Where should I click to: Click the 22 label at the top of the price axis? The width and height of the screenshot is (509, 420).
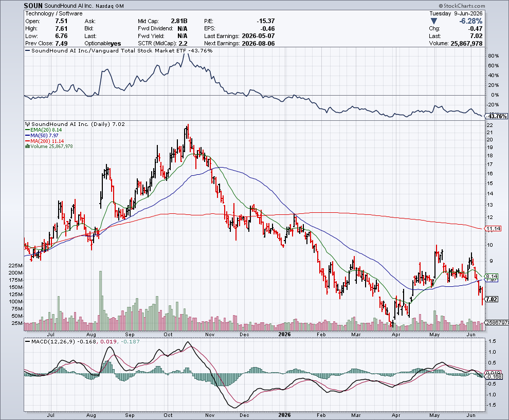(490, 125)
